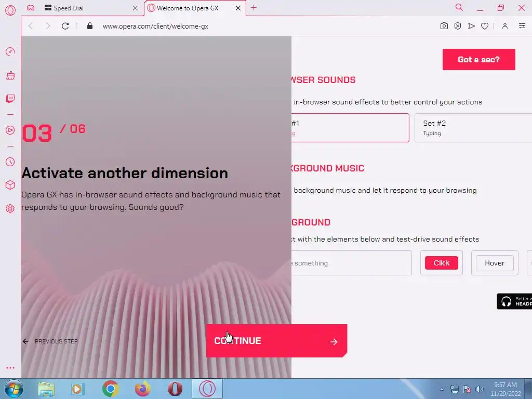532x399 pixels.
Task: Open GX Cleaner from the sidebar
Action: [x=10, y=75]
